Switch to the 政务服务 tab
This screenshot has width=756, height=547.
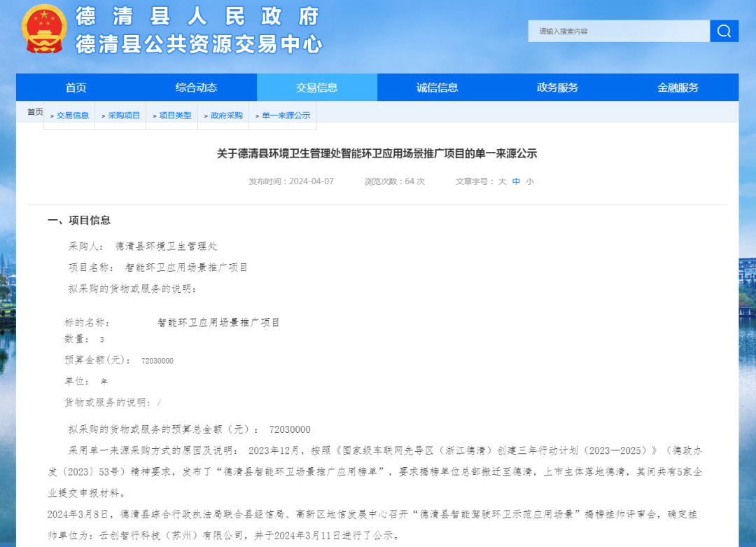coord(557,88)
